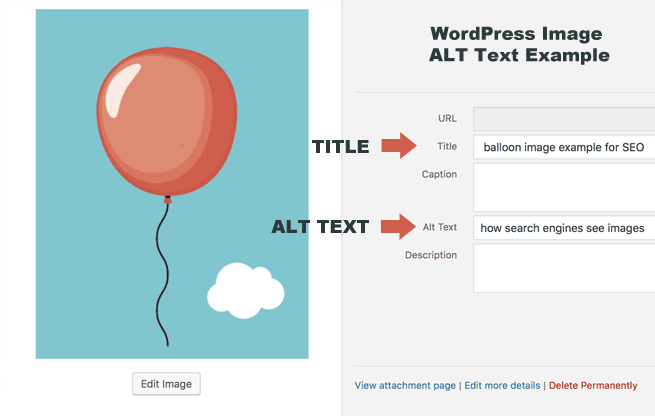Click the 'Alt Text' field label
This screenshot has width=655, height=416.
coord(440,227)
